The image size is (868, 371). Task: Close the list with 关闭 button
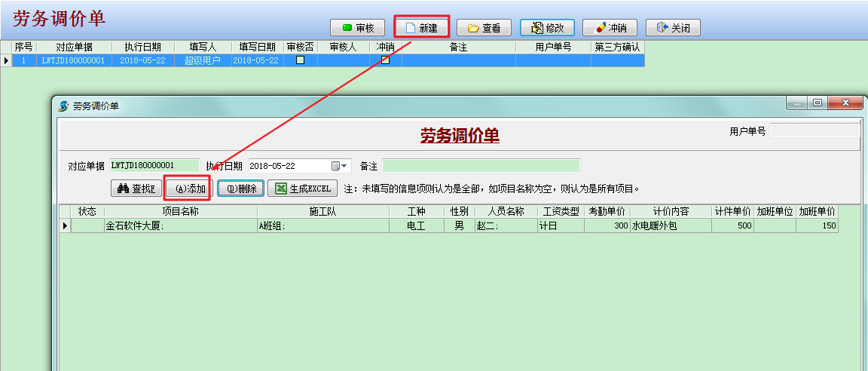[673, 28]
